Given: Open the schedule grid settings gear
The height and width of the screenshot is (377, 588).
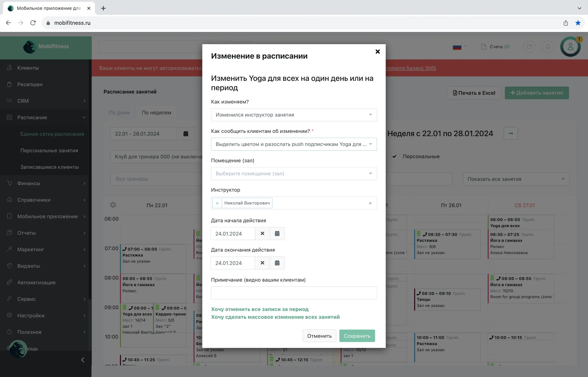Looking at the screenshot, I should (113, 205).
